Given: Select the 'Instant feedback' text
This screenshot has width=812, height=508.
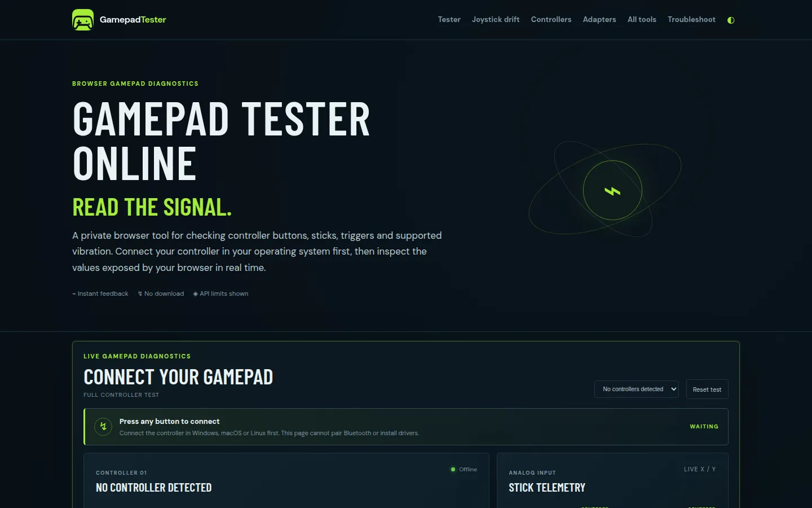Looking at the screenshot, I should pyautogui.click(x=103, y=294).
